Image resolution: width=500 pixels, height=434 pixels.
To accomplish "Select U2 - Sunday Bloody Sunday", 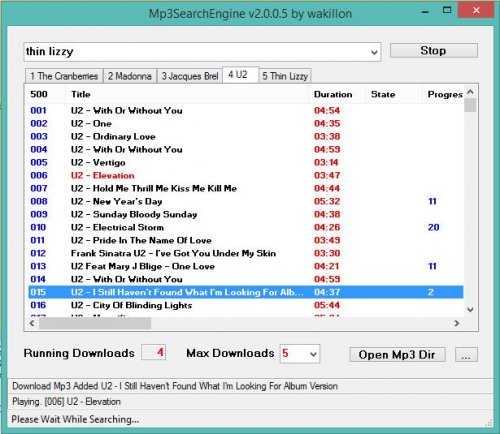I will (246, 215).
